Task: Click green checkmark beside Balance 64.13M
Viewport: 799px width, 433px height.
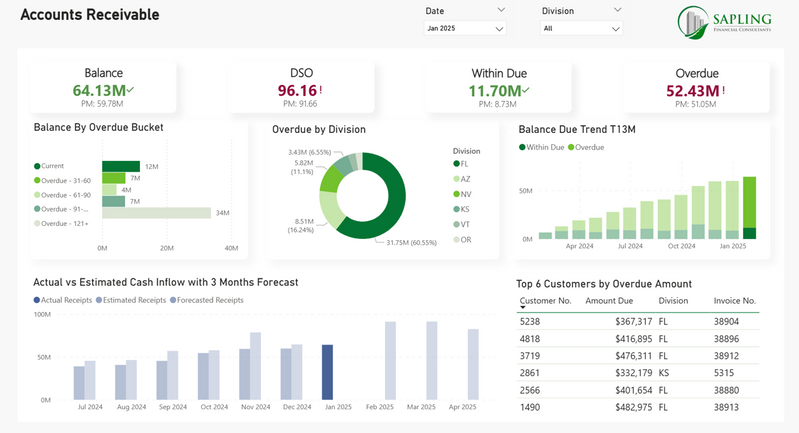Action: (131, 90)
